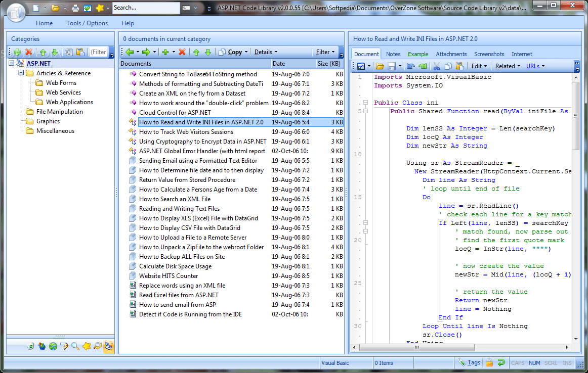Open the Details dropdown in documents toolbar
This screenshot has width=588, height=373.
(266, 52)
